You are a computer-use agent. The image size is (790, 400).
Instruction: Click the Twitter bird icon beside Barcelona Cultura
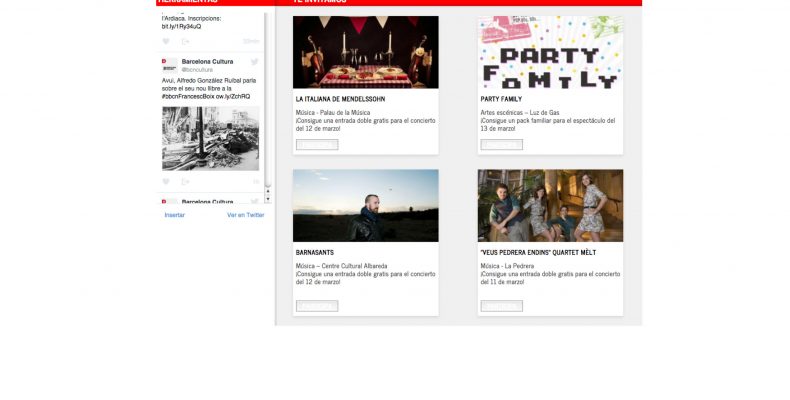(254, 62)
